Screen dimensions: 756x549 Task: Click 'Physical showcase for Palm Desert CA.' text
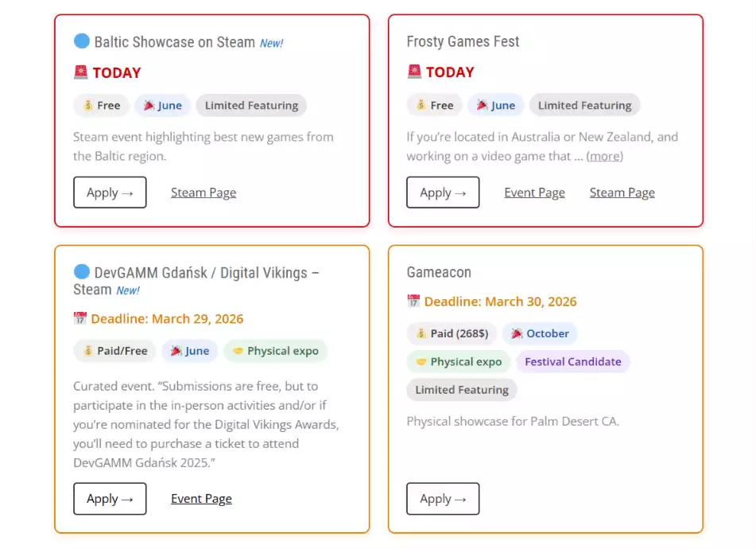point(513,421)
